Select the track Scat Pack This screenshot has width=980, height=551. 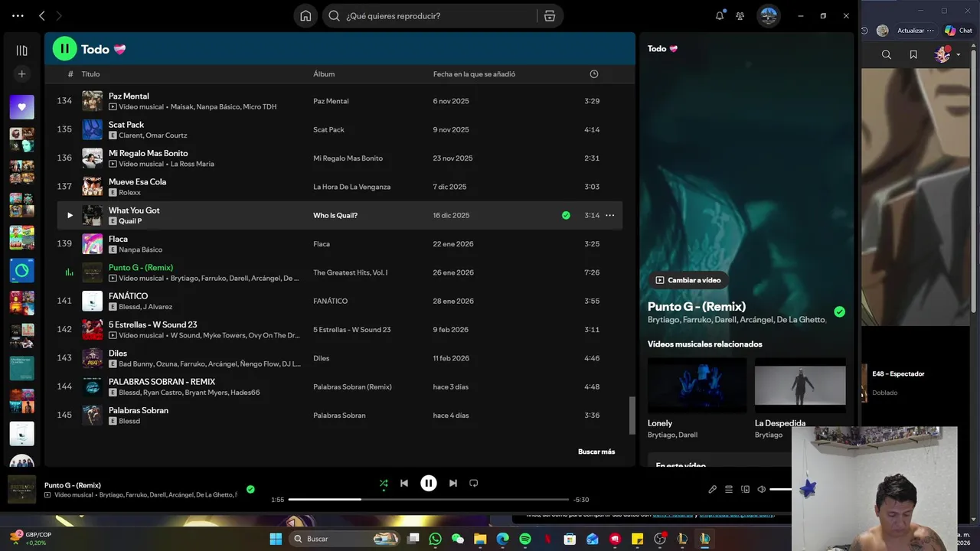[340, 130]
